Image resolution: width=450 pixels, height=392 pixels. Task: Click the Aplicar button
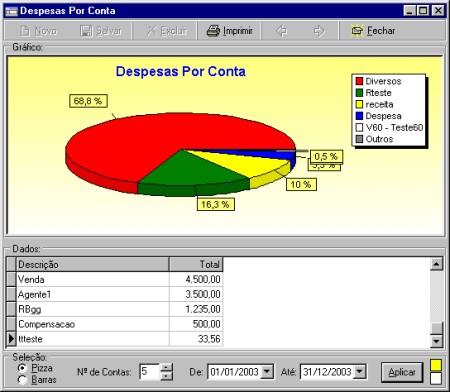click(402, 372)
